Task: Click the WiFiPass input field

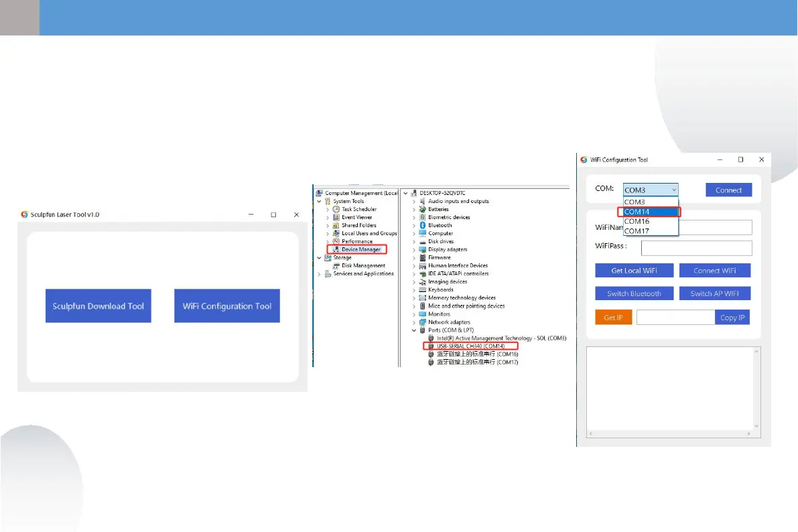Action: (x=696, y=248)
